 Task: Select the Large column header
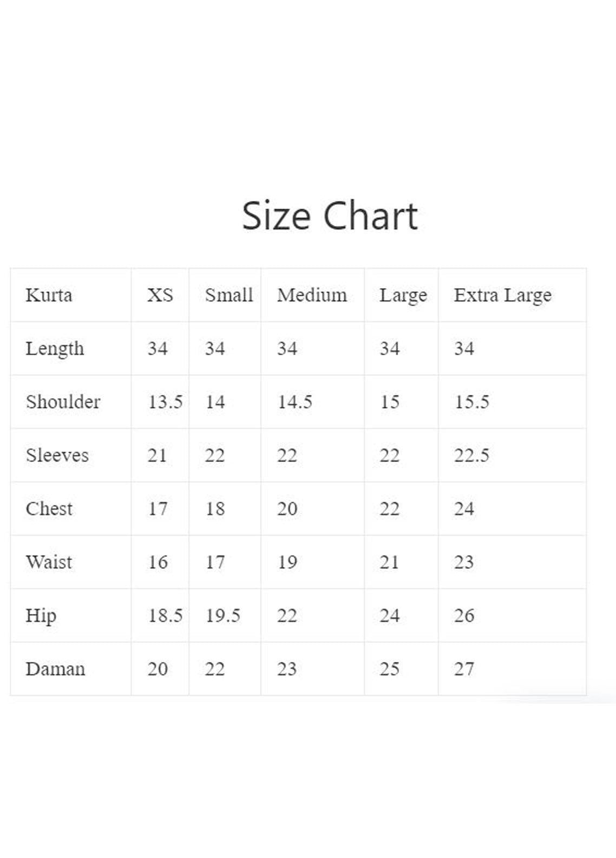click(x=403, y=295)
